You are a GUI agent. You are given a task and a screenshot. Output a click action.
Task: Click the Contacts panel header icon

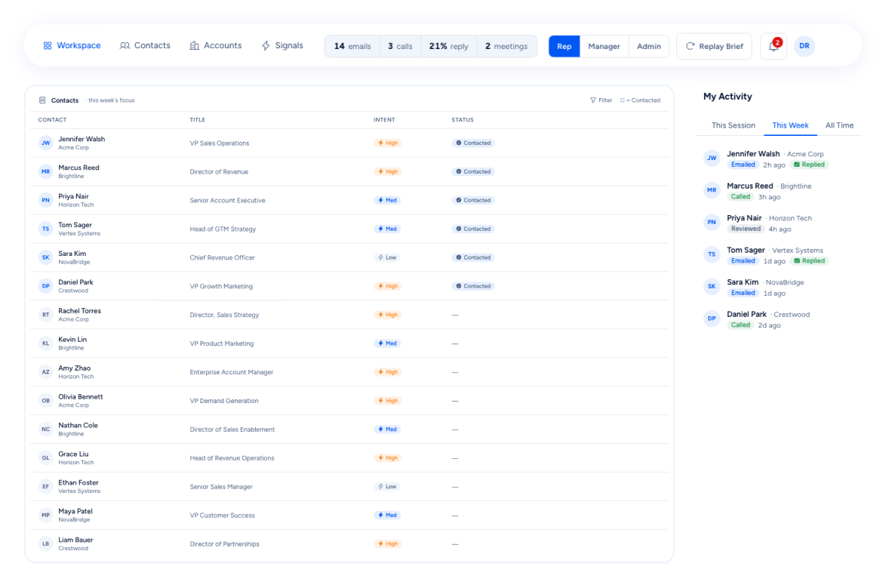click(42, 100)
